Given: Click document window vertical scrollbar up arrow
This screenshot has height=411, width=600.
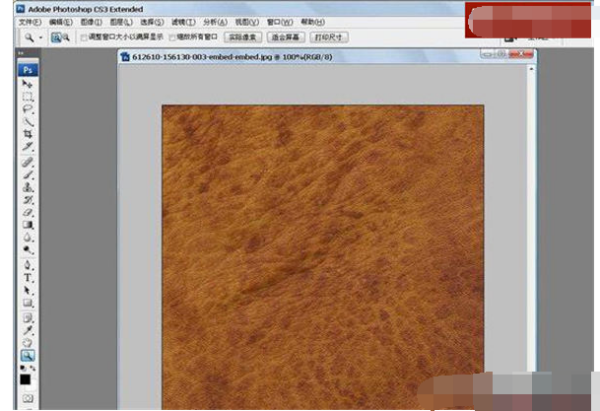Looking at the screenshot, I should (x=531, y=69).
